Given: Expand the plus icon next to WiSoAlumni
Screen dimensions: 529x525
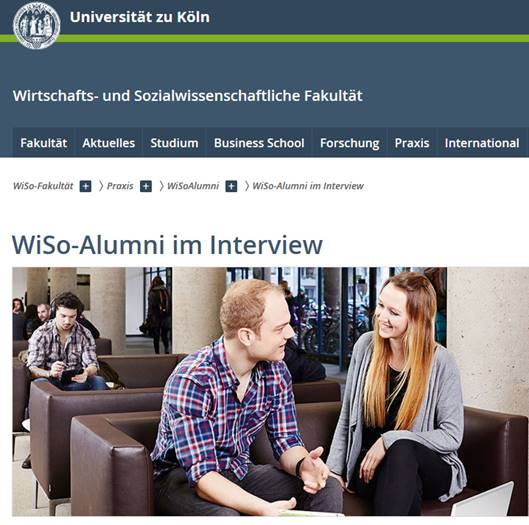Looking at the screenshot, I should (x=231, y=186).
